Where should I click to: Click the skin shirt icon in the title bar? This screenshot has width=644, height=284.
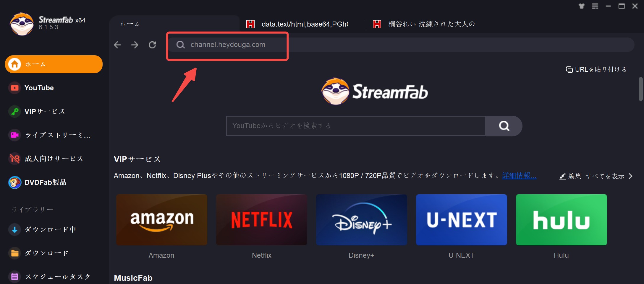[x=582, y=6]
